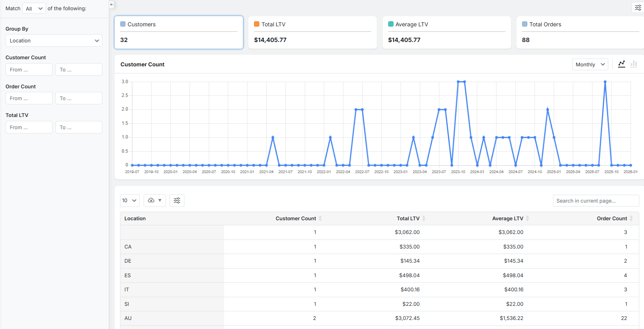Image resolution: width=644 pixels, height=329 pixels.
Task: Switch to line chart view
Action: (622, 64)
